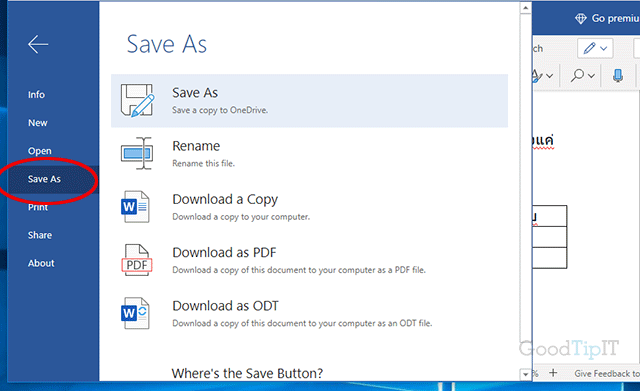Open Share in the sidebar menu
This screenshot has height=391, width=640.
[40, 235]
